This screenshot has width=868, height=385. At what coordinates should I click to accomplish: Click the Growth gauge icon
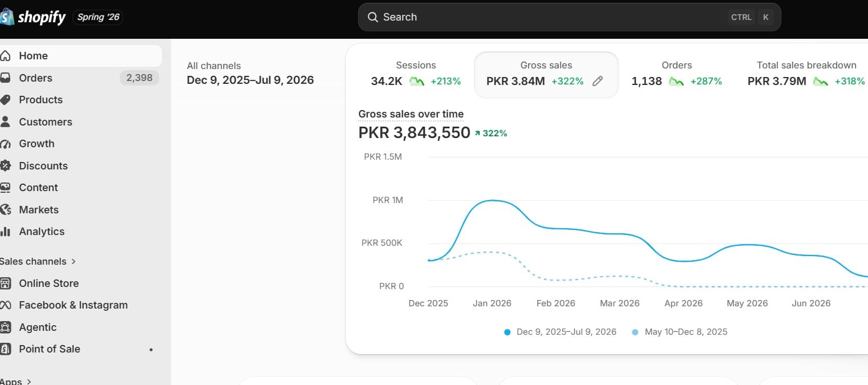6,144
